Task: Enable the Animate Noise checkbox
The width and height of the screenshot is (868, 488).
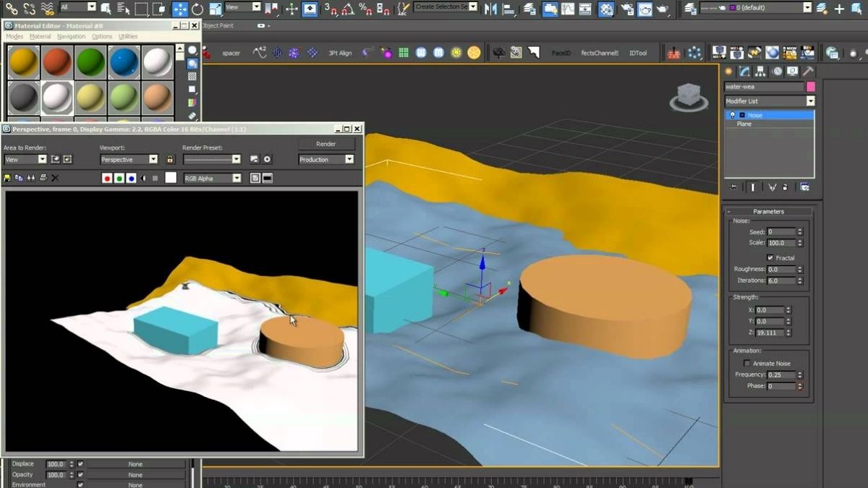Action: (747, 363)
